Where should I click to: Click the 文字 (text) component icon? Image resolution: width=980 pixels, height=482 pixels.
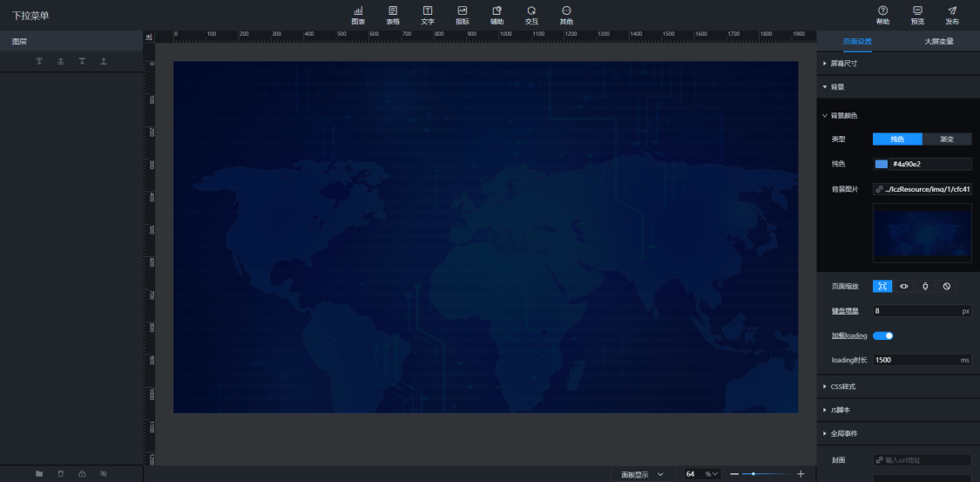click(x=427, y=15)
